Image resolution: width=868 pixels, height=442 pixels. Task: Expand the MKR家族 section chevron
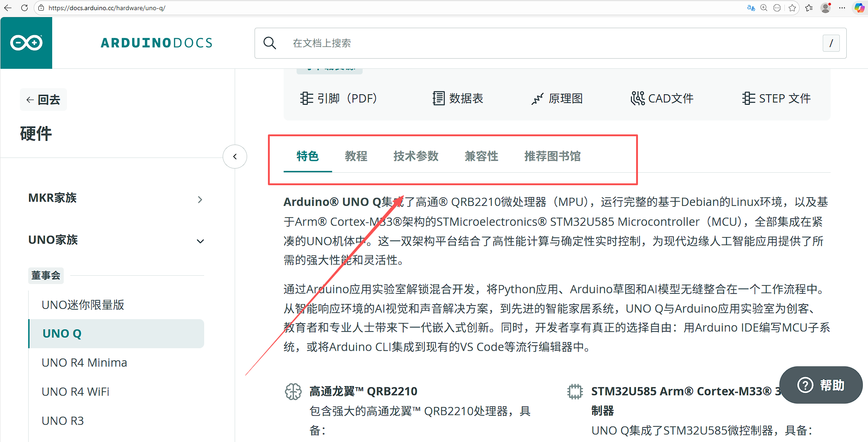click(200, 200)
